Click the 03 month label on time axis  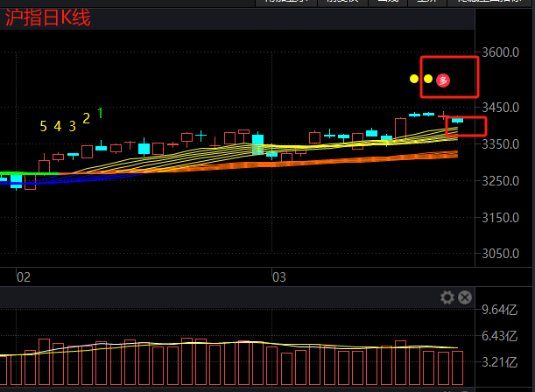(279, 276)
